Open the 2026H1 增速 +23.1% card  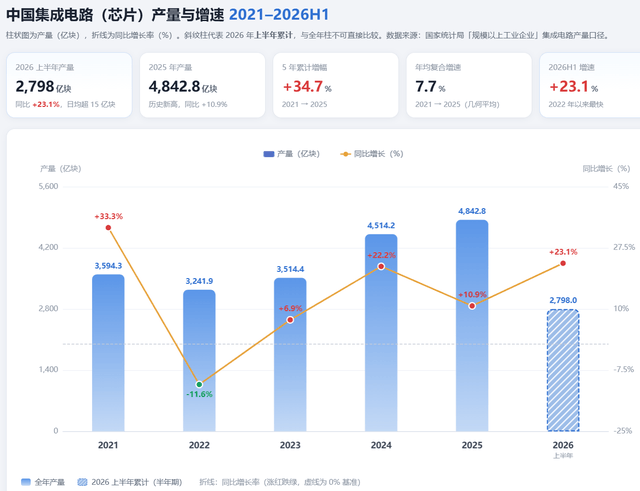pos(590,85)
